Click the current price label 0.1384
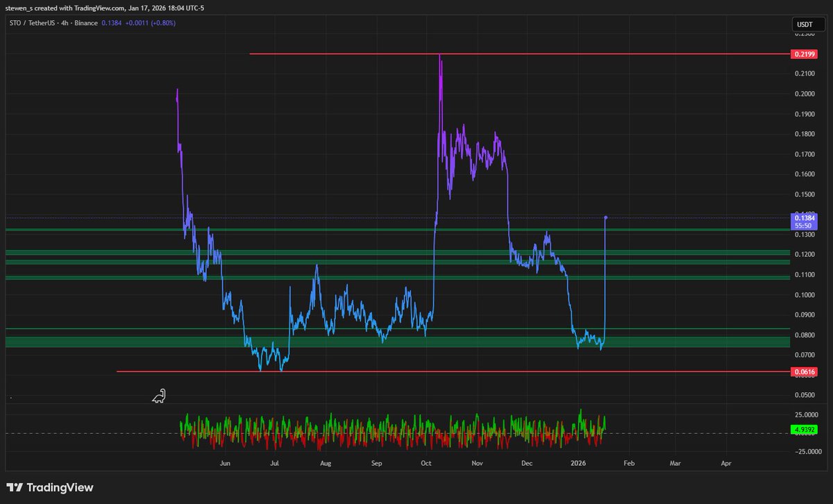 coord(804,218)
